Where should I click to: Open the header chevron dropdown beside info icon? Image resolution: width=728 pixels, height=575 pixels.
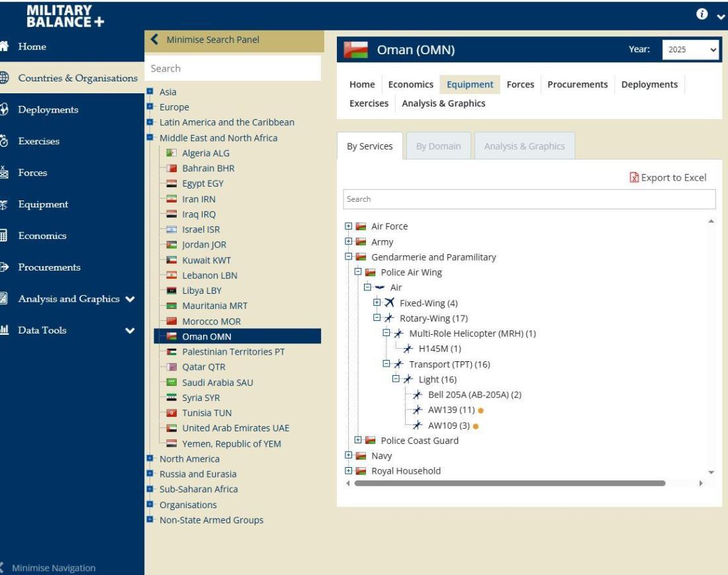pos(721,17)
